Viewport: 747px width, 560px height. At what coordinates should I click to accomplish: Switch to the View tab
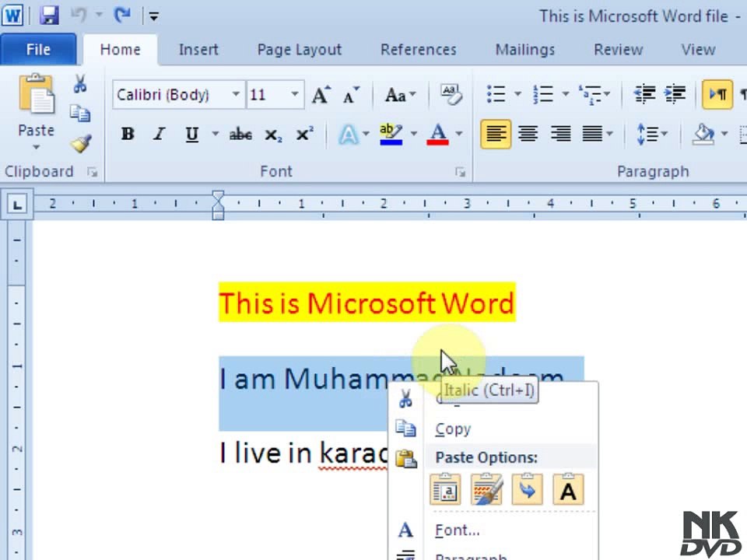click(x=699, y=50)
